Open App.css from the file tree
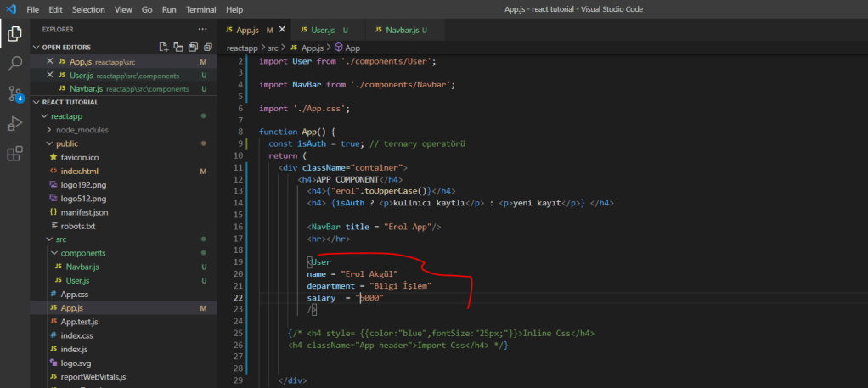Screen dimensions: 868x388 pyautogui.click(x=75, y=294)
